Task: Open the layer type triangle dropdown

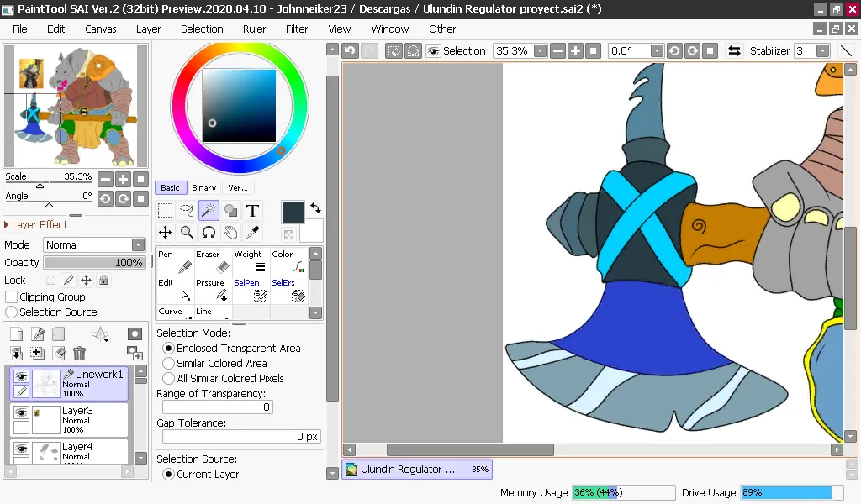Action: pyautogui.click(x=101, y=334)
